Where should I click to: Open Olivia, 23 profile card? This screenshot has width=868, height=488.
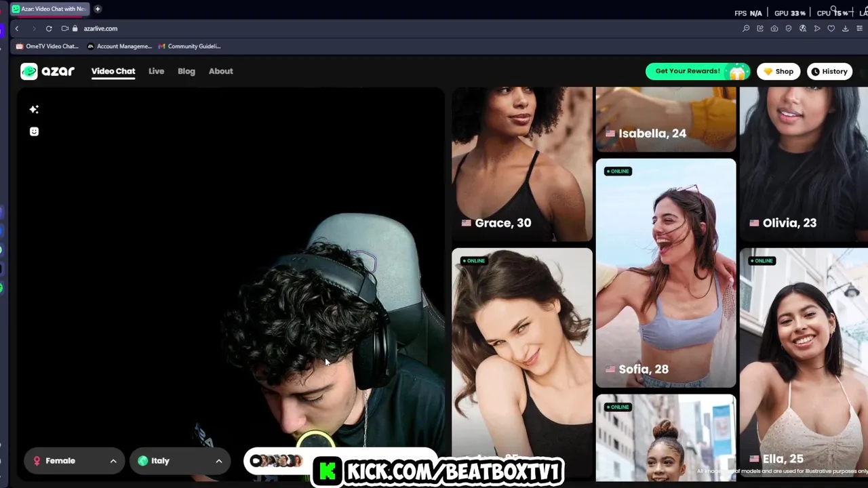click(804, 164)
